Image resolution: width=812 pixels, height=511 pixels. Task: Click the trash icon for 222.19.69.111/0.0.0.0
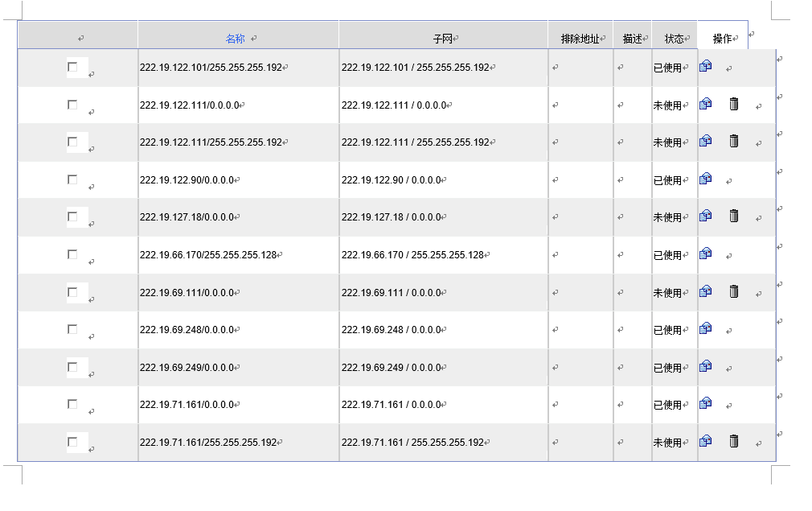pyautogui.click(x=733, y=291)
